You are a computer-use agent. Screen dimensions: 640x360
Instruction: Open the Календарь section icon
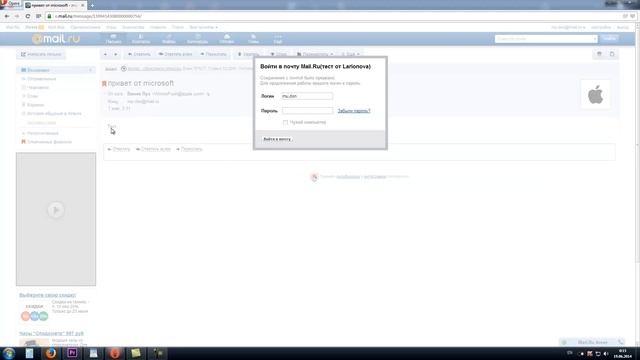click(197, 39)
